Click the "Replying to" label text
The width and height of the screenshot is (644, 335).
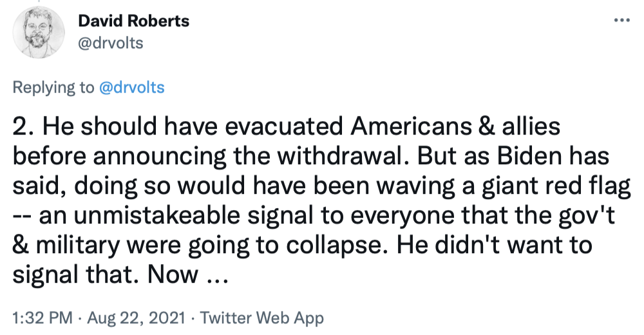(53, 88)
